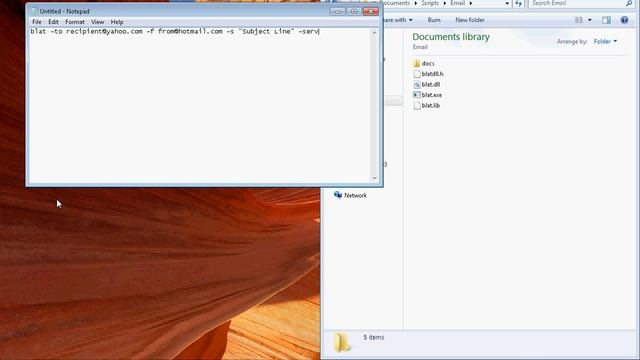Select the blat.lib file icon

[417, 106]
